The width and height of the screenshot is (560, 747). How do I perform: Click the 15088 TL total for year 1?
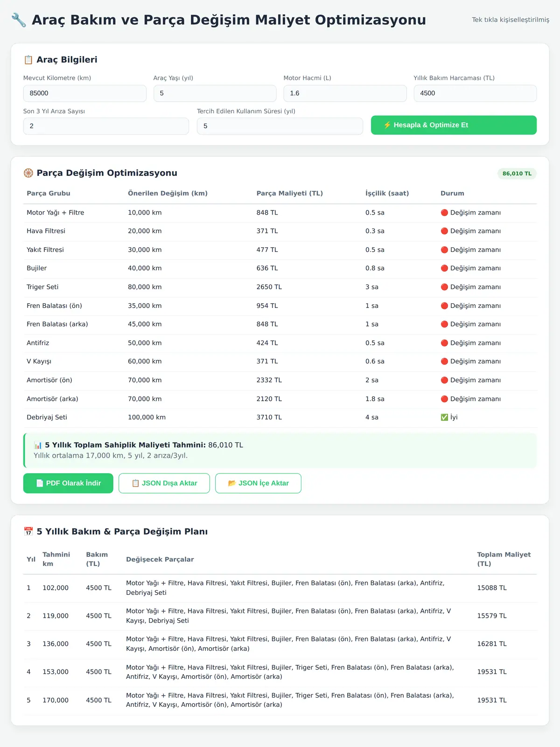pyautogui.click(x=491, y=588)
